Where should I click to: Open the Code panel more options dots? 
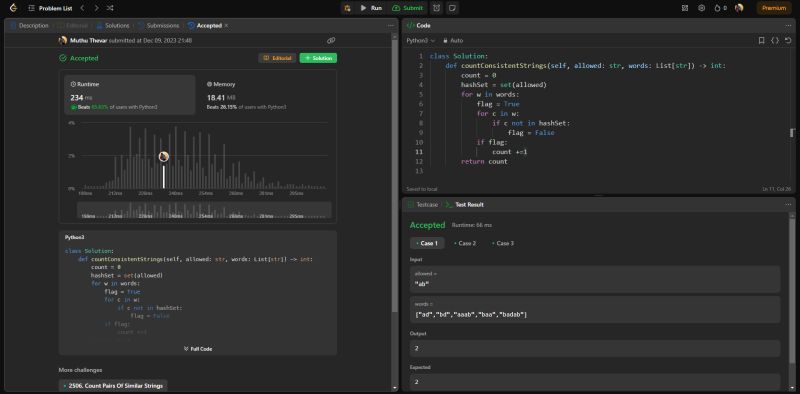coord(788,26)
